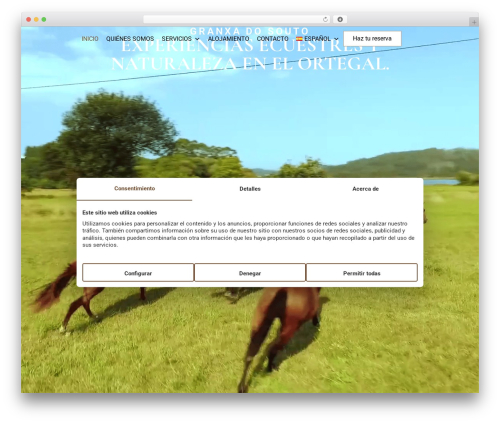Open the CONTACTO page
Image resolution: width=500 pixels, height=423 pixels.
pos(272,39)
